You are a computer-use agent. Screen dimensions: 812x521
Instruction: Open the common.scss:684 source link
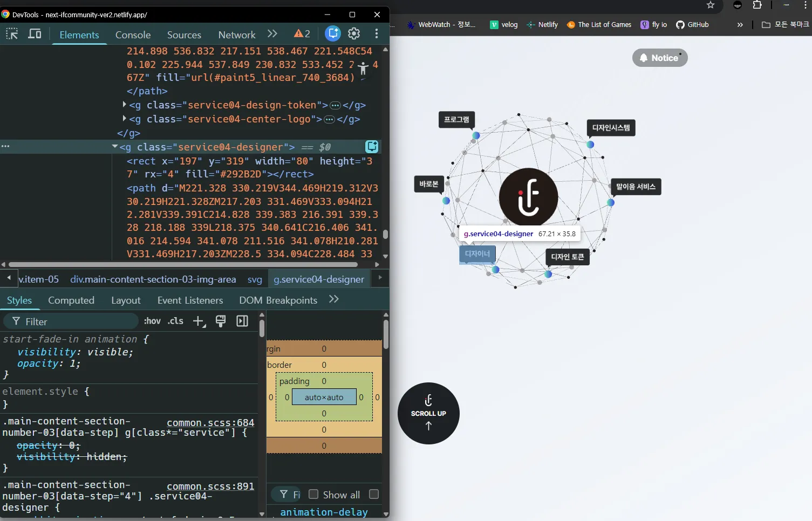click(210, 422)
